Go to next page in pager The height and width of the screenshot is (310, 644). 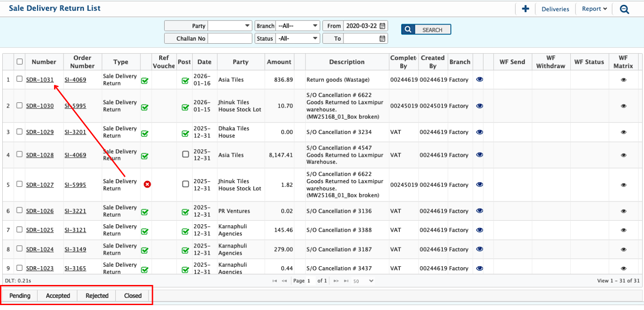pos(336,281)
